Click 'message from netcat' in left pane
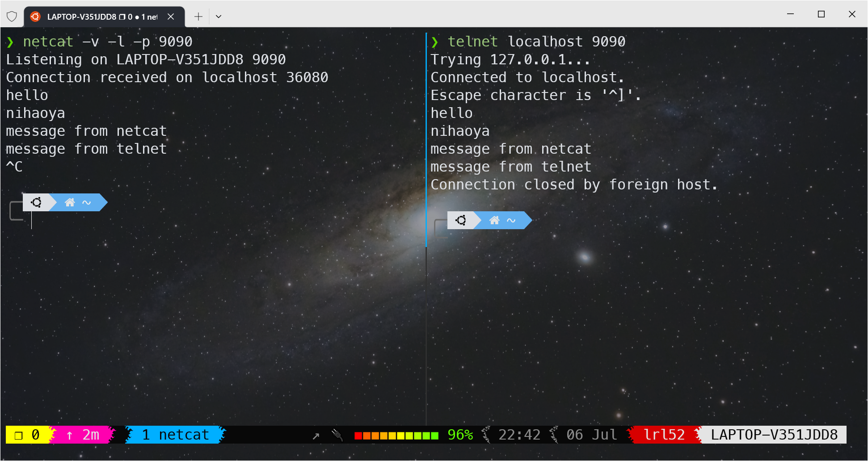Image resolution: width=868 pixels, height=461 pixels. point(86,131)
